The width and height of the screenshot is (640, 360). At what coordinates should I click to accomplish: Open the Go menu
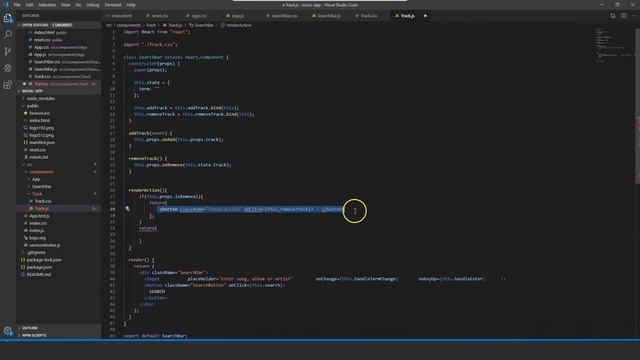click(78, 5)
